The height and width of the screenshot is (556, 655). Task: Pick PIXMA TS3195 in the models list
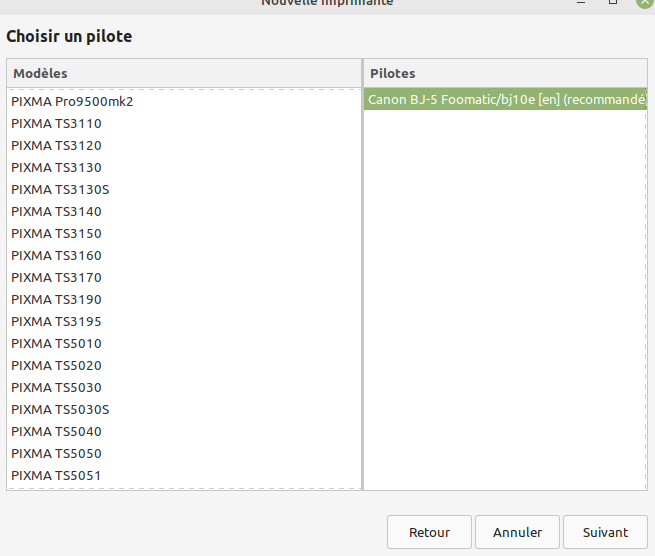click(x=56, y=321)
